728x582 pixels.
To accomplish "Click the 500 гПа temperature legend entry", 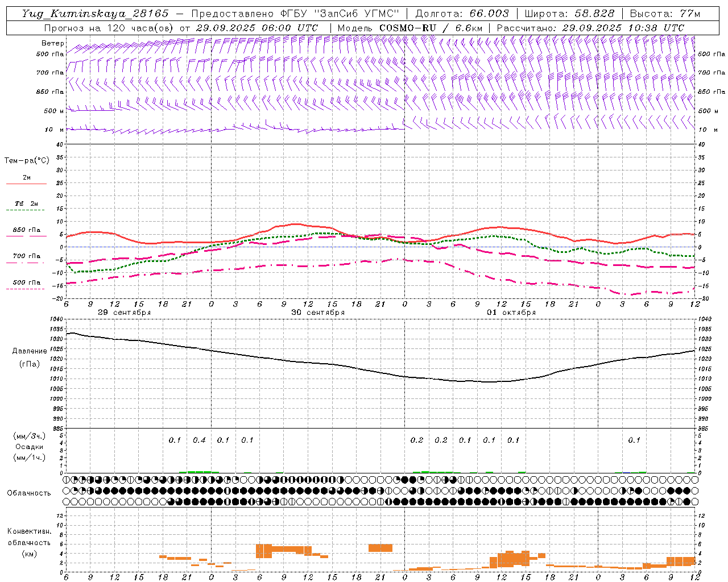I will tap(26, 282).
